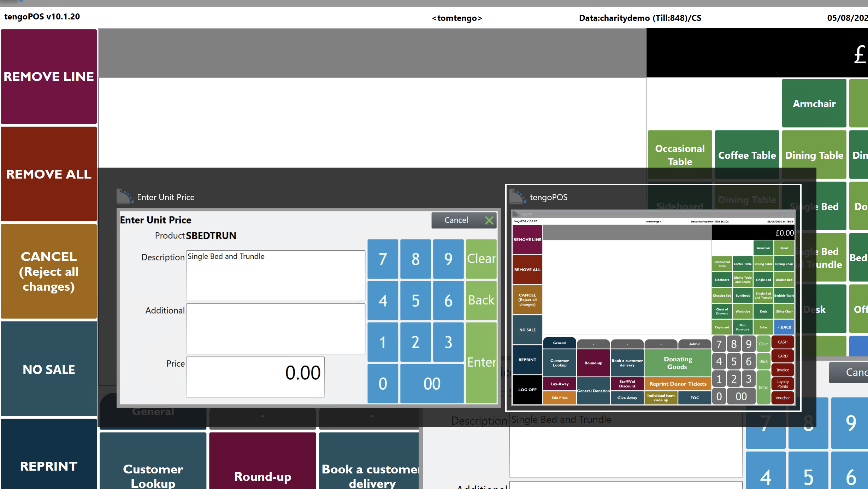
Task: Click the Price input field
Action: [255, 377]
